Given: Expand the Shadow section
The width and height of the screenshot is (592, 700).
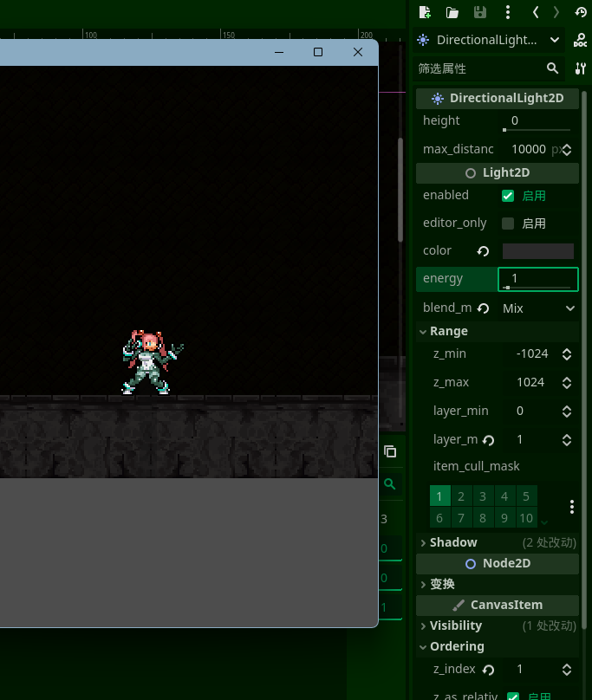Looking at the screenshot, I should pos(453,542).
